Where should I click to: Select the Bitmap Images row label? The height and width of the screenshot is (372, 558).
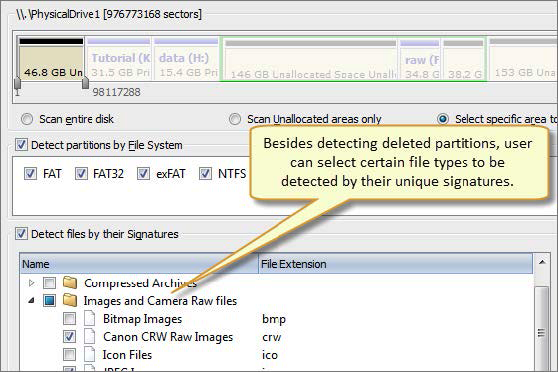[x=142, y=319]
